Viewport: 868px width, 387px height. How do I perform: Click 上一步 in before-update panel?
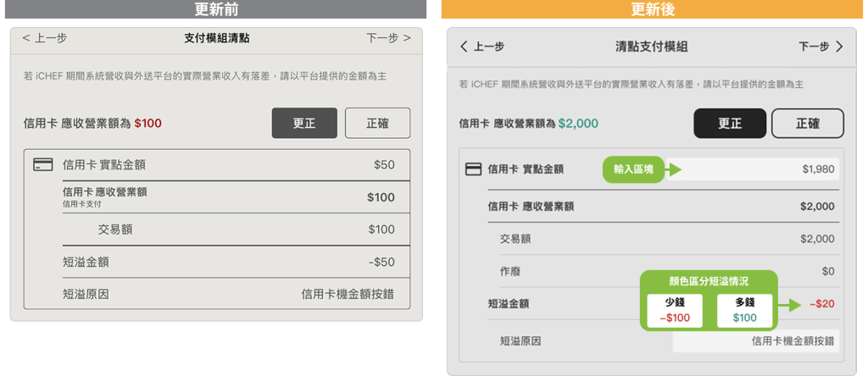45,38
